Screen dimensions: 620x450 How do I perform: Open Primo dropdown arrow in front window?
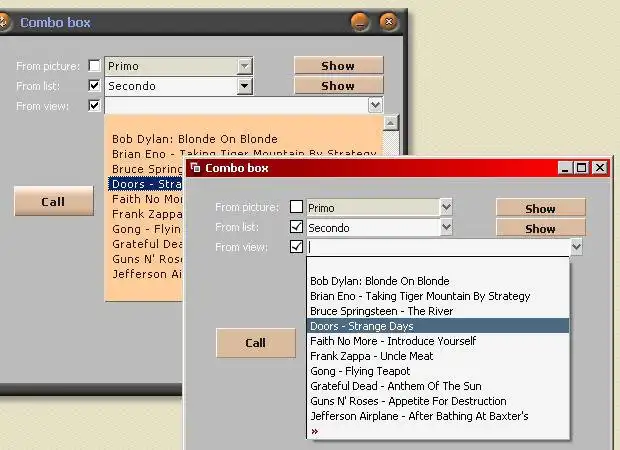coord(446,207)
